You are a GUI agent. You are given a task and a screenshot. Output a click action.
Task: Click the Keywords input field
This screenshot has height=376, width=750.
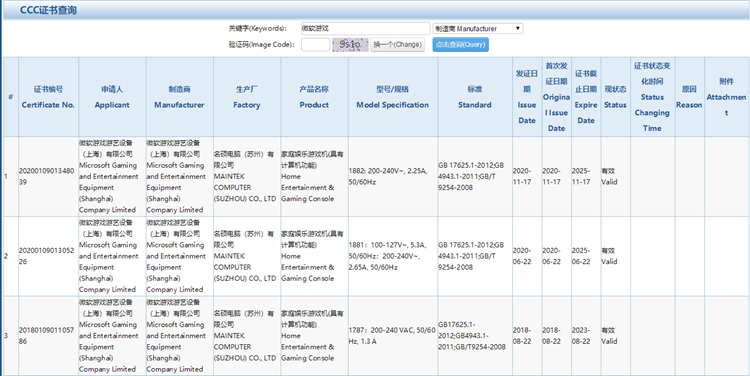tap(365, 29)
